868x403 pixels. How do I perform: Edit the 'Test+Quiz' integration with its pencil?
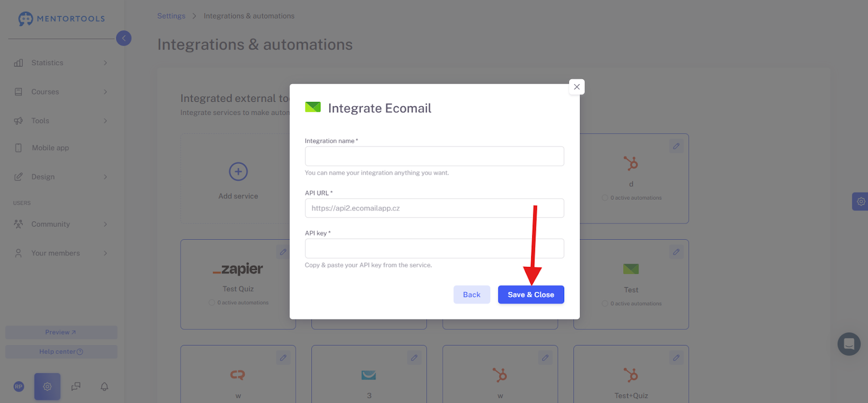pyautogui.click(x=676, y=357)
